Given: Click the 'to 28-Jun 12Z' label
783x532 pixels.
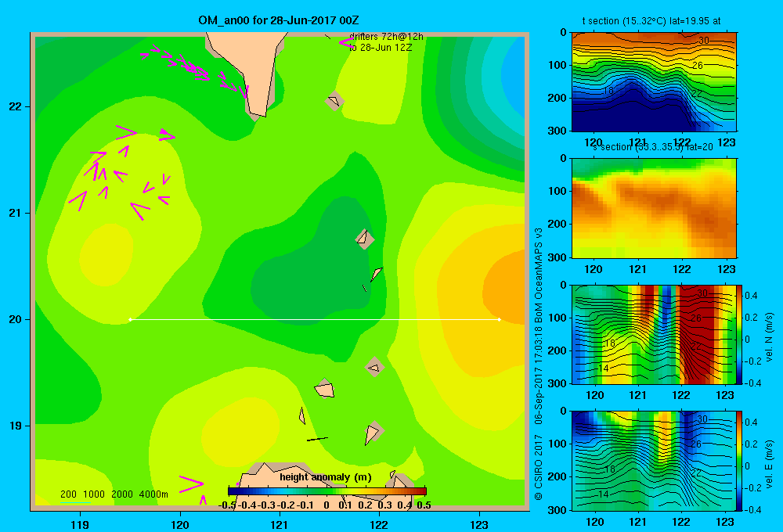Looking at the screenshot, I should [x=381, y=48].
